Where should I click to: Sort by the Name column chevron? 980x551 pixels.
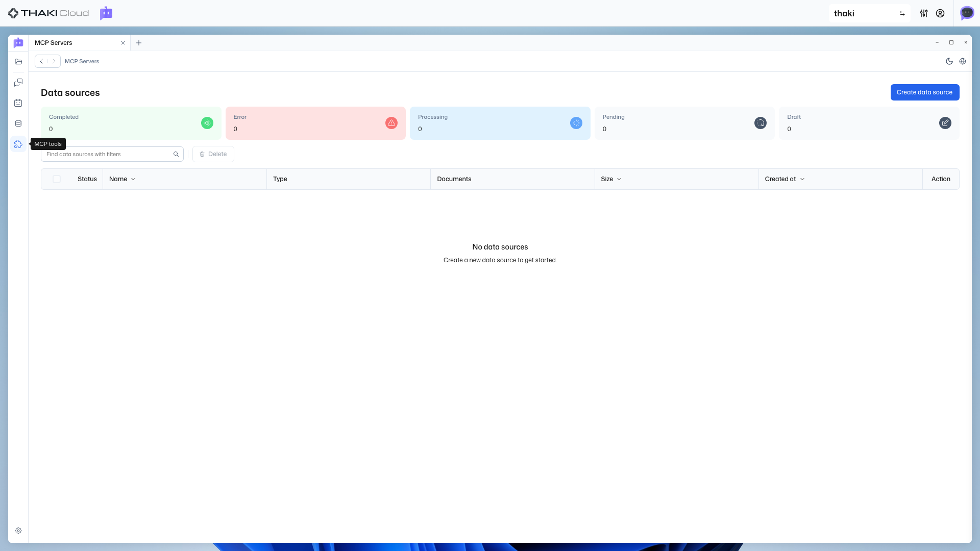coord(133,179)
